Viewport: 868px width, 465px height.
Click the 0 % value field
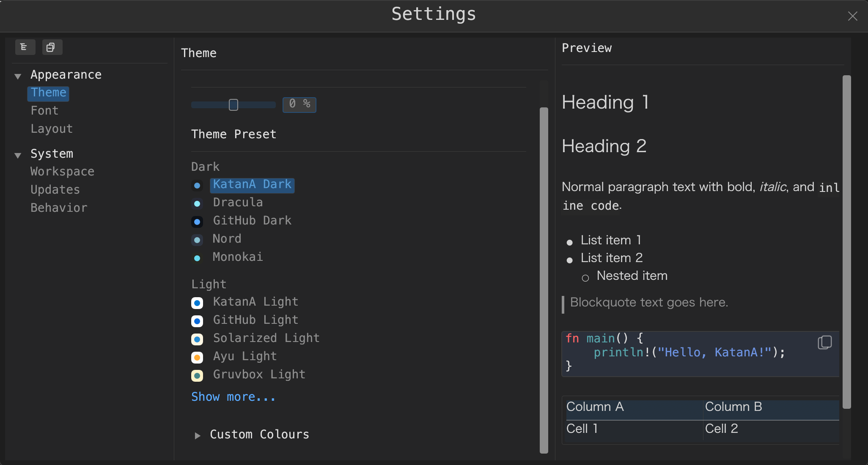click(x=299, y=104)
